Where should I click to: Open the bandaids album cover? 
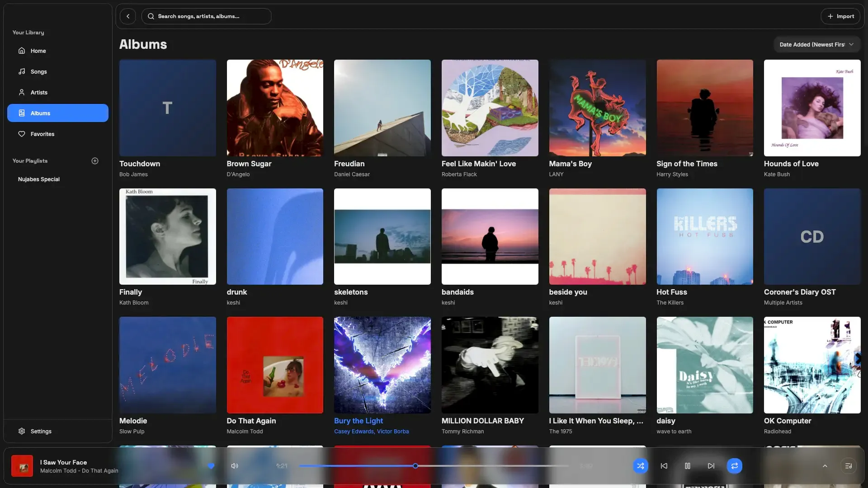(x=490, y=236)
